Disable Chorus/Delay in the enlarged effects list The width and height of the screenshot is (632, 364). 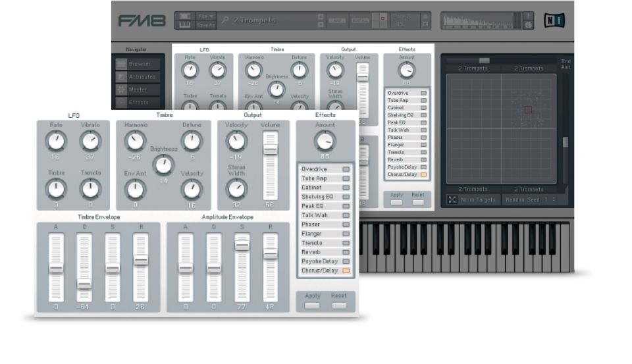coord(346,271)
